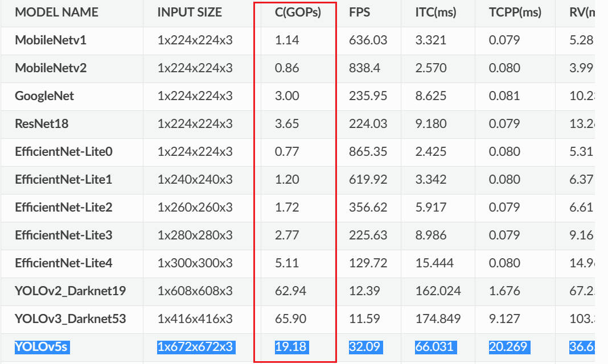This screenshot has height=364, width=608.
Task: Click the 1x672x672x3 input size cell
Action: 195,346
